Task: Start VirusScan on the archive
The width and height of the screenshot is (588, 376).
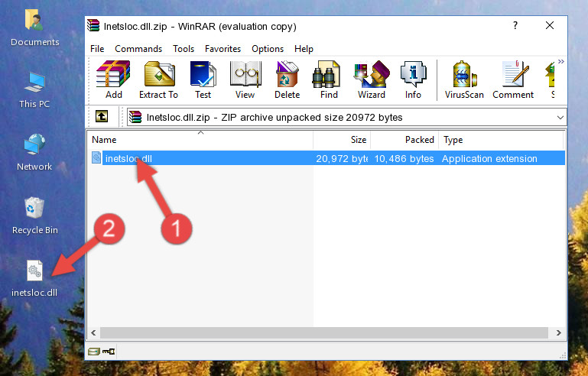Action: tap(464, 79)
